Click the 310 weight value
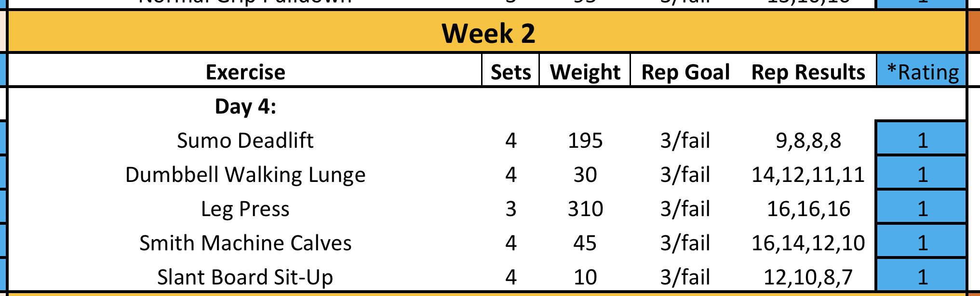The width and height of the screenshot is (980, 296). point(585,209)
